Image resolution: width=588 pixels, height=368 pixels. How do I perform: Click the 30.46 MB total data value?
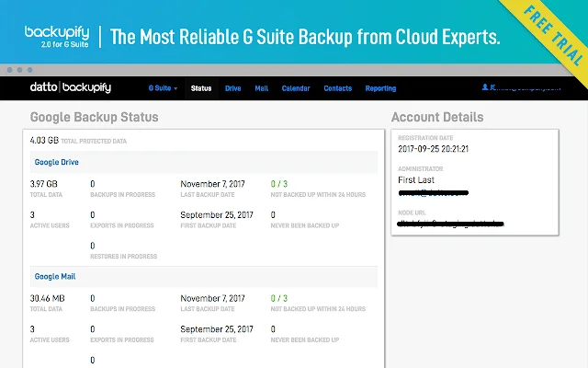(x=47, y=298)
